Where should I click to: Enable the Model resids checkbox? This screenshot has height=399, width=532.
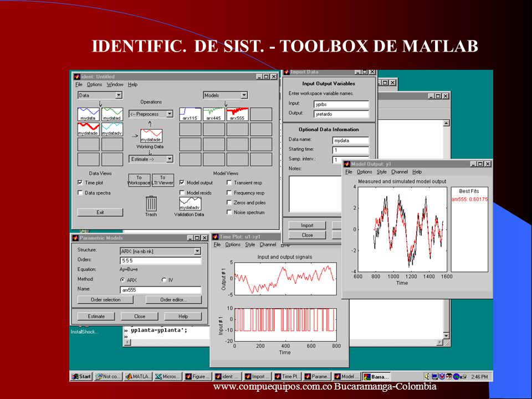(182, 193)
